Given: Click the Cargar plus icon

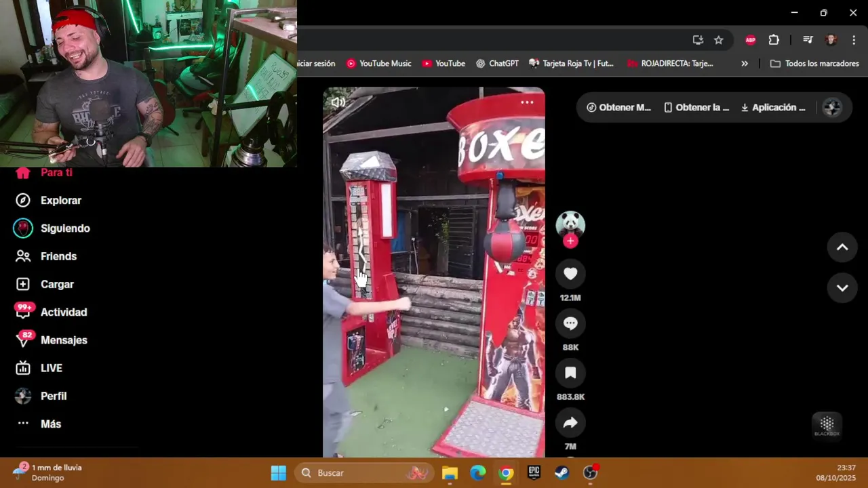Looking at the screenshot, I should [x=23, y=285].
